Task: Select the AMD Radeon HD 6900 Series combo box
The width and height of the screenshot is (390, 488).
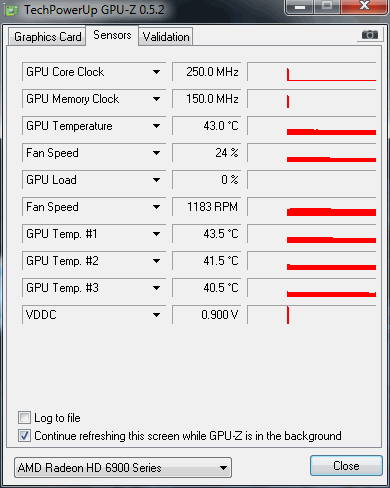Action: coord(123,468)
